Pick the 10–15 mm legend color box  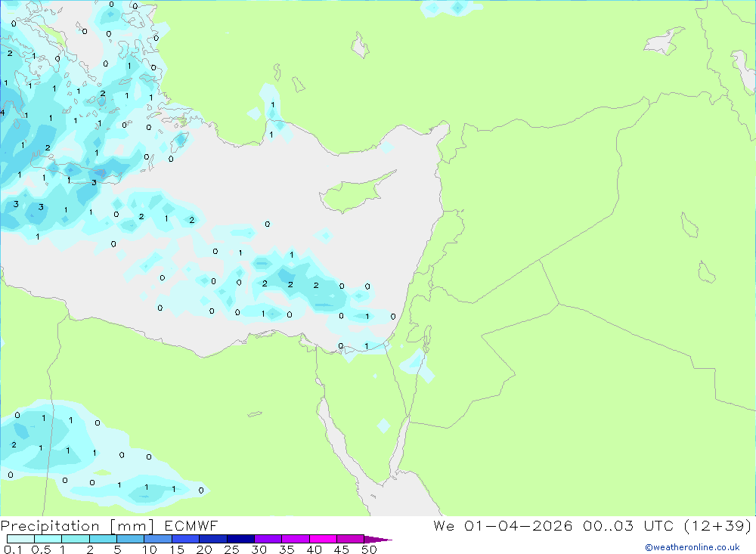point(158,539)
